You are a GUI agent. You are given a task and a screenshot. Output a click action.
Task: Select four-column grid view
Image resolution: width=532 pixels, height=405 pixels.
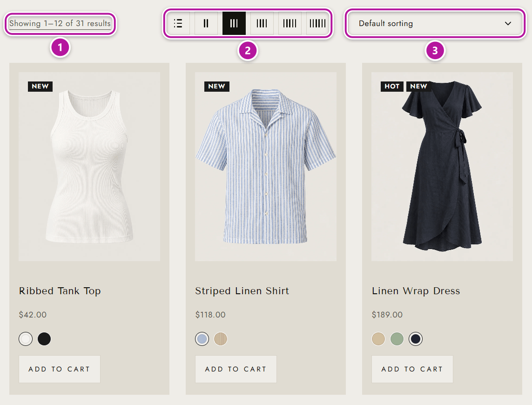[262, 23]
